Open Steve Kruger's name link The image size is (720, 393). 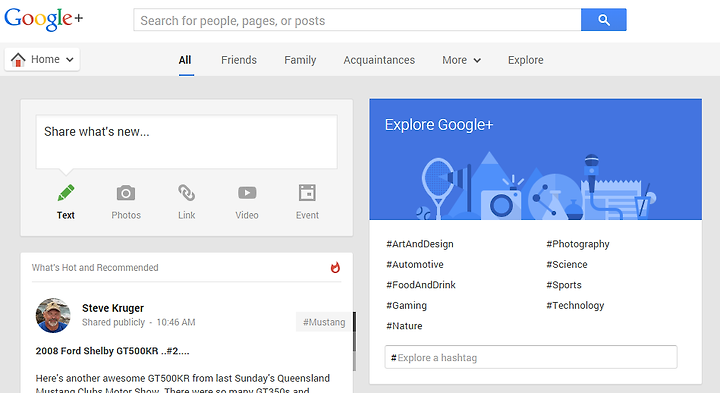(x=113, y=308)
